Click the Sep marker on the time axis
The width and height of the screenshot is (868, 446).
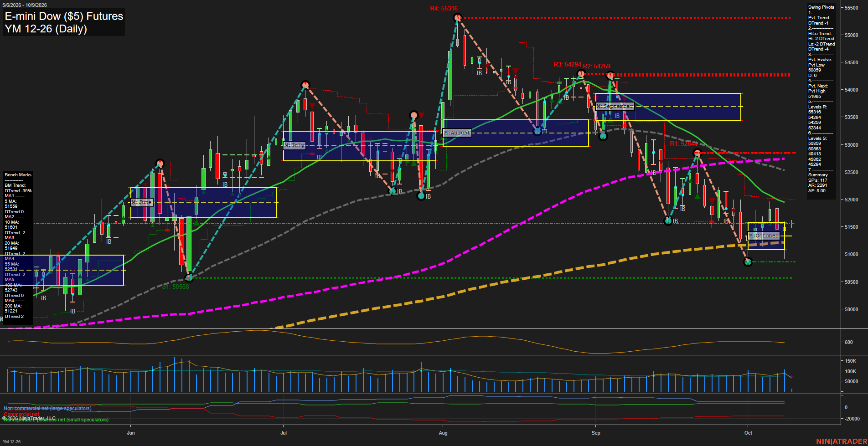pyautogui.click(x=596, y=433)
